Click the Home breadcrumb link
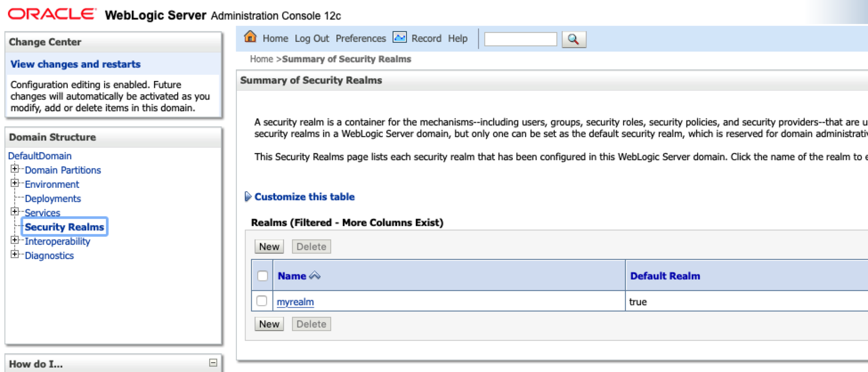Image resolution: width=868 pixels, height=372 pixels. click(261, 59)
